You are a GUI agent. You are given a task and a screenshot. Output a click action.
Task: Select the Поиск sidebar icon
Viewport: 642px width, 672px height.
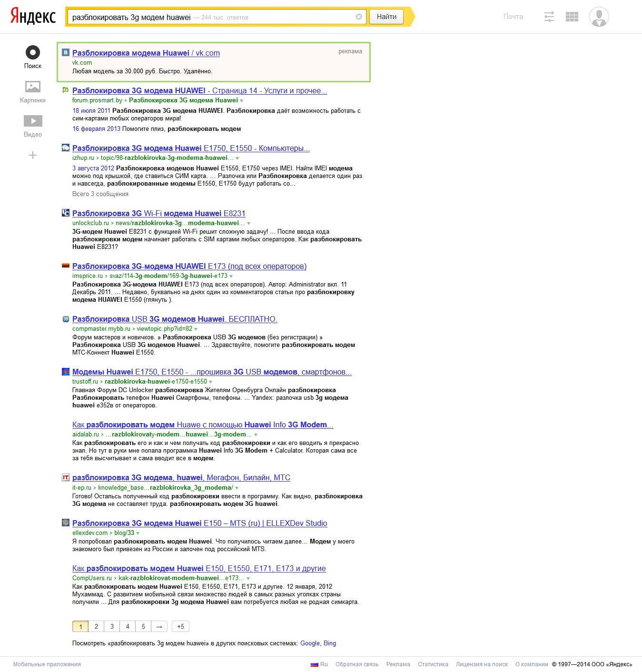(33, 57)
